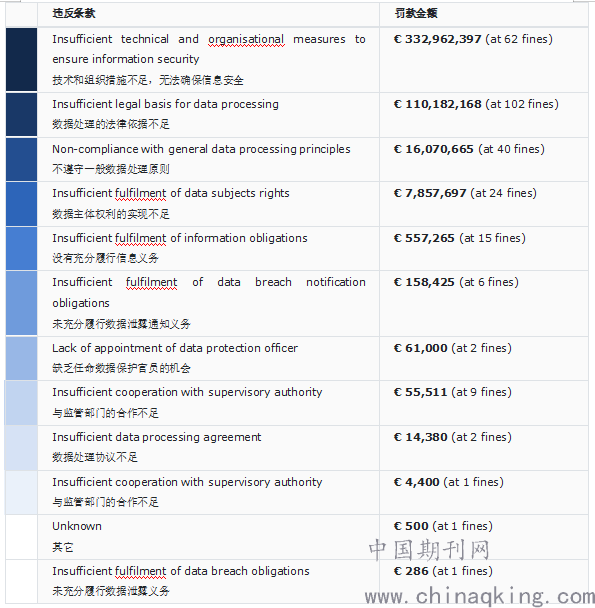Click underlined 'fulfilment' in data subjects rights row
595x608 pixels.
tap(141, 193)
